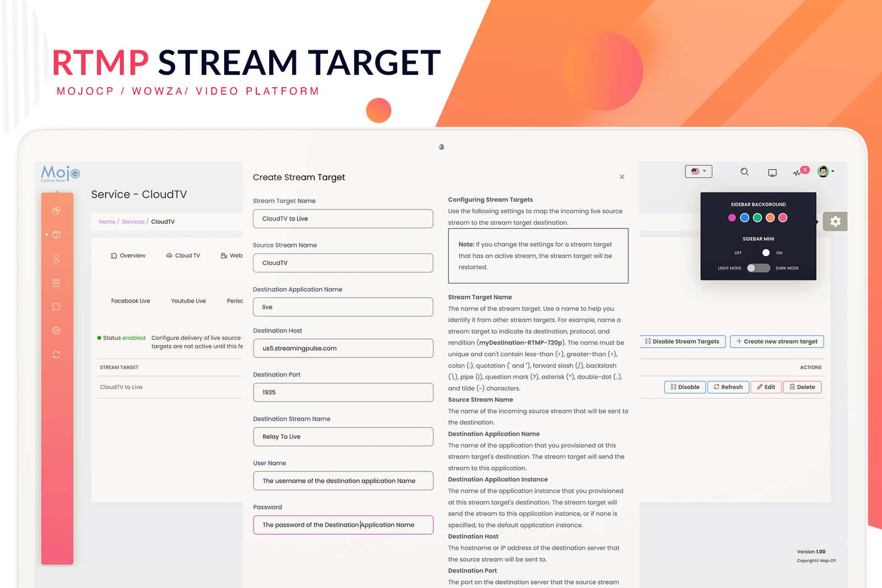Open the dashboard chart icon in sidebar
This screenshot has height=588, width=882.
[x=56, y=211]
